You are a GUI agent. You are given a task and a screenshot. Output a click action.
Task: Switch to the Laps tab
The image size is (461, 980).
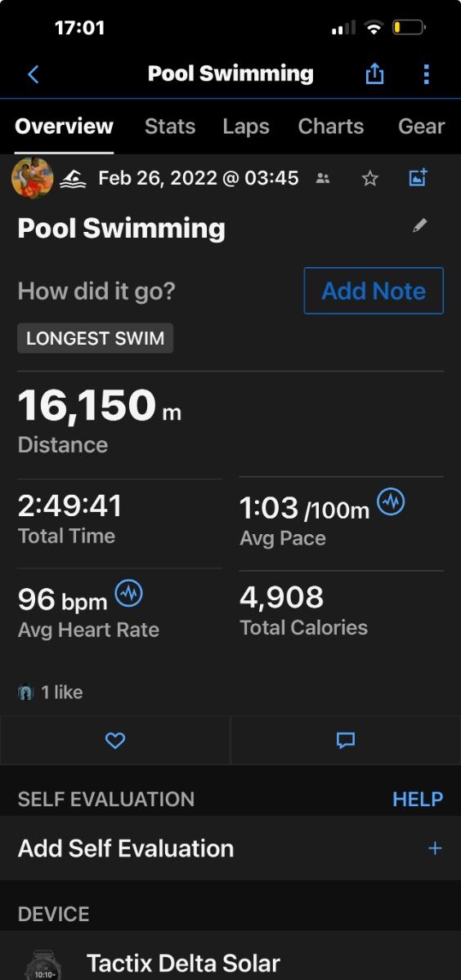point(246,127)
